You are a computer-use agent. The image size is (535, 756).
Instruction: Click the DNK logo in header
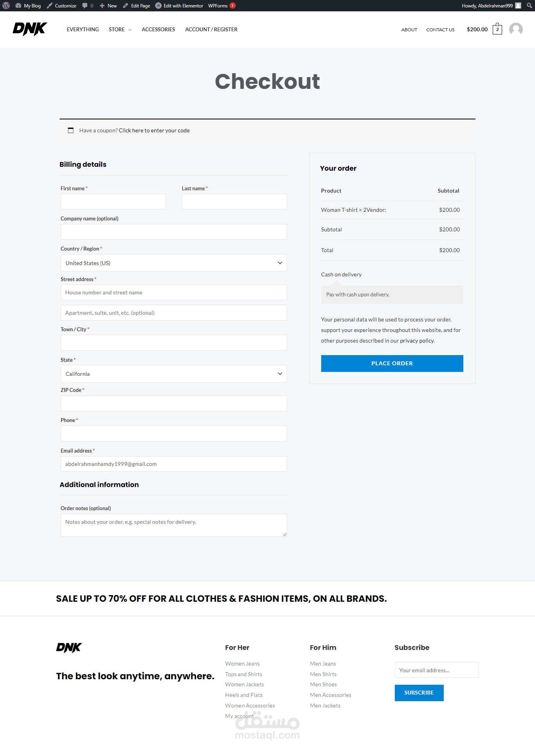[x=30, y=29]
